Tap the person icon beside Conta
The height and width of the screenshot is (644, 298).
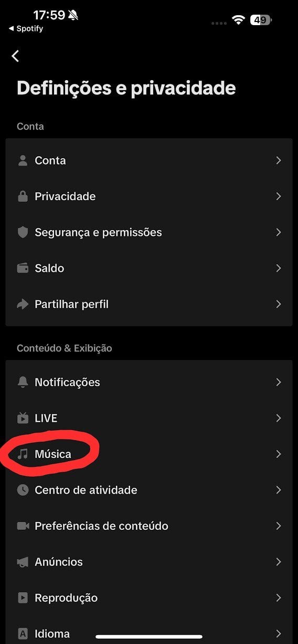[x=23, y=160]
